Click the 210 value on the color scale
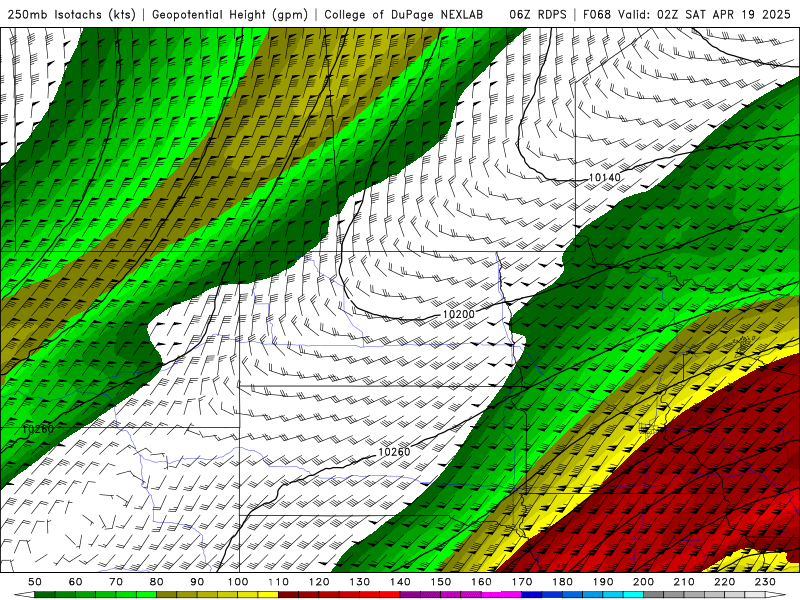800x600 pixels. pos(684,582)
